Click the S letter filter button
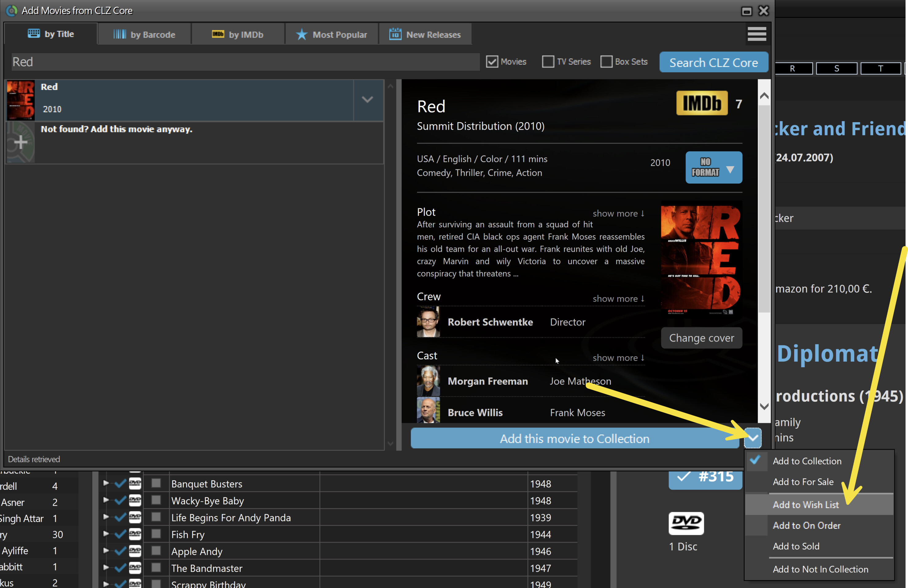The height and width of the screenshot is (588, 908). click(x=836, y=68)
